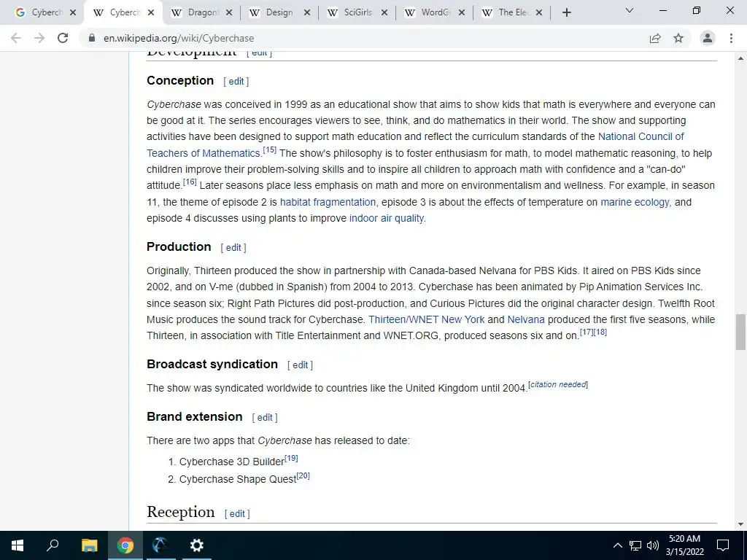Jump to citation 20 after Shape Quest
The height and width of the screenshot is (560, 747).
pos(303,475)
